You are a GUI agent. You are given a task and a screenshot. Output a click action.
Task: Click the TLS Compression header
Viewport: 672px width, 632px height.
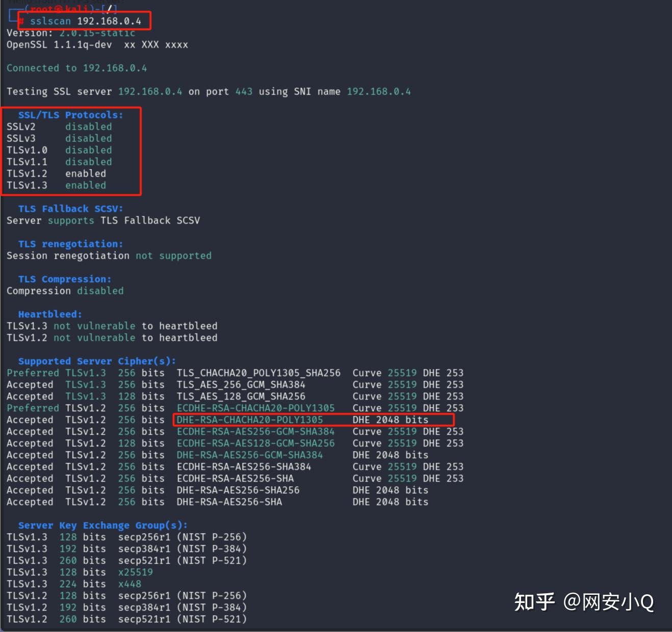pos(64,279)
